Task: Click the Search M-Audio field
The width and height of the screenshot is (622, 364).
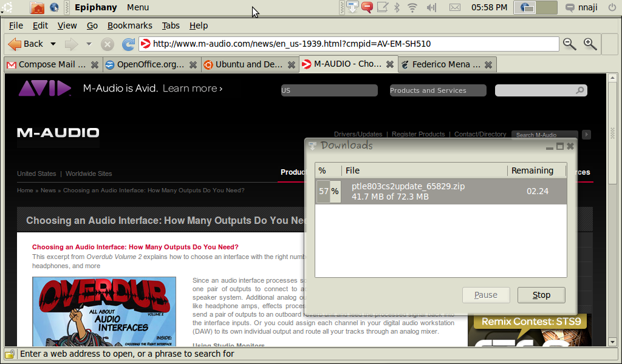Action: tap(545, 135)
